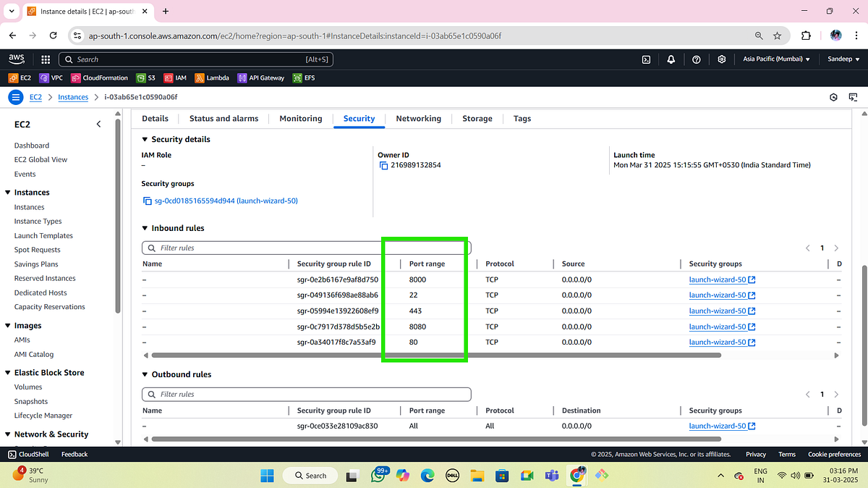Viewport: 868px width, 488px height.
Task: Open CloudShell from the bottom status bar
Action: pyautogui.click(x=27, y=454)
